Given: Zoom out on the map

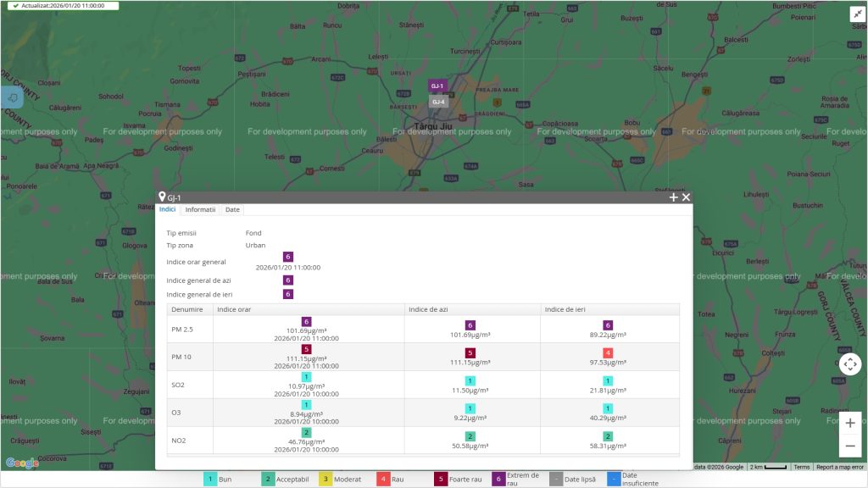Looking at the screenshot, I should (850, 446).
